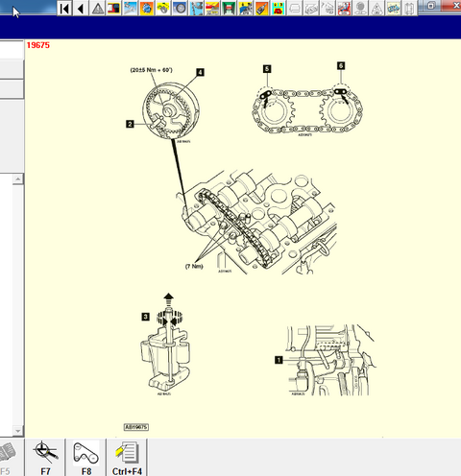
Task: Click the AB19675 image reference label
Action: point(136,427)
